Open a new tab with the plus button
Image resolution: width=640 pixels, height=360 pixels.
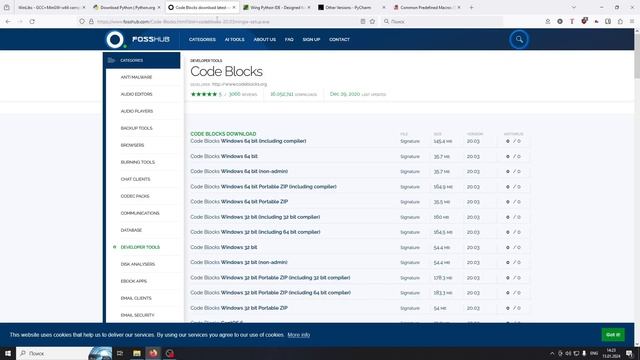pyautogui.click(x=471, y=7)
